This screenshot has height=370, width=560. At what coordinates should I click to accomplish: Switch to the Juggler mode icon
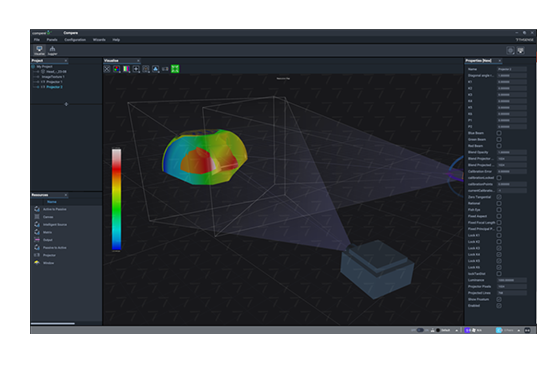(x=52, y=50)
